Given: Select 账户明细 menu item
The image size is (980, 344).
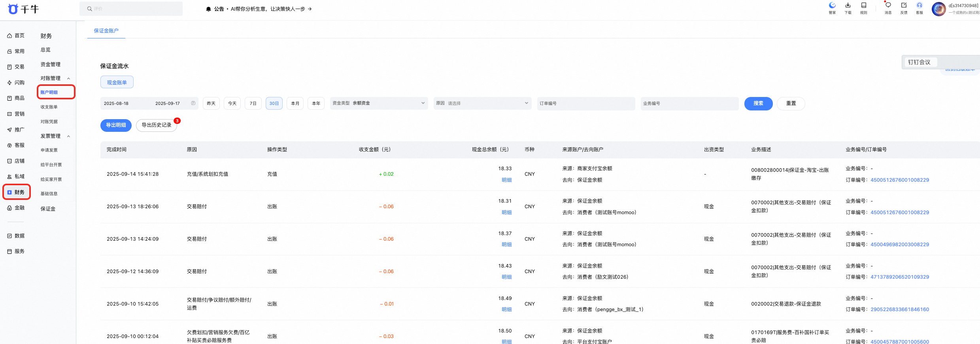Looking at the screenshot, I should coord(49,92).
